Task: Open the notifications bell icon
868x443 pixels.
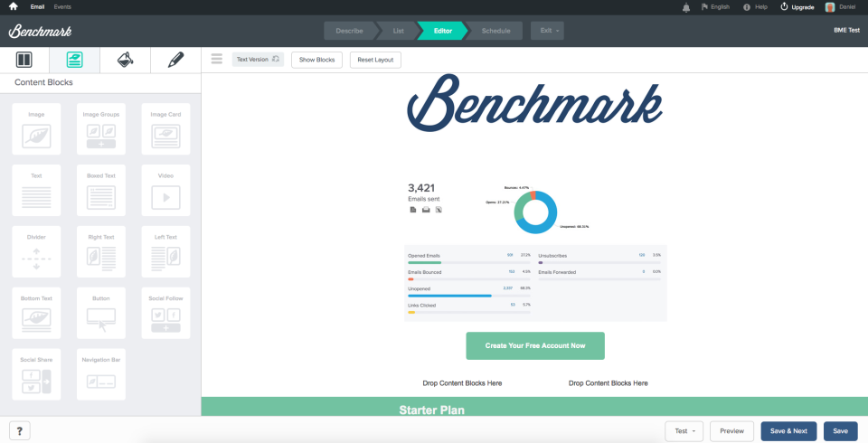Action: coord(686,7)
